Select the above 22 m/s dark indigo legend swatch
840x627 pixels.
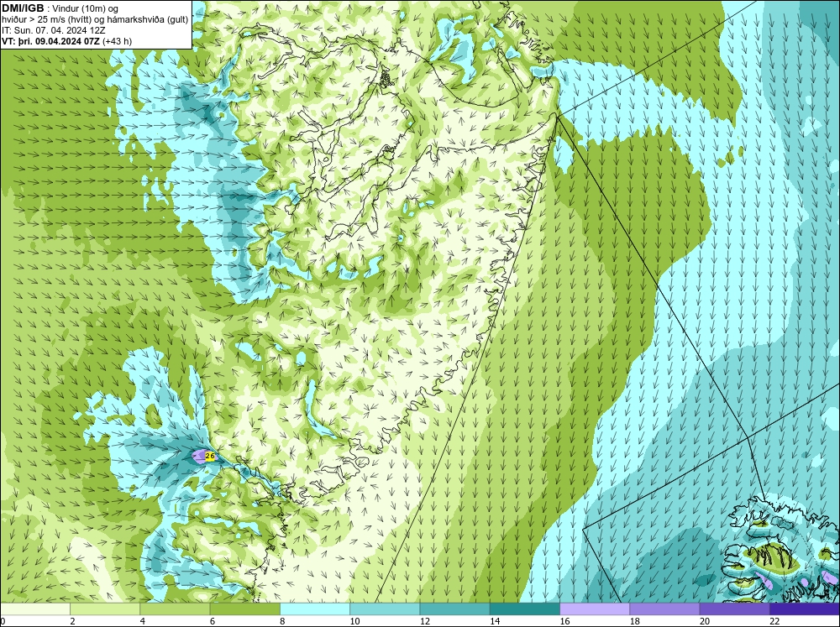[x=805, y=609]
